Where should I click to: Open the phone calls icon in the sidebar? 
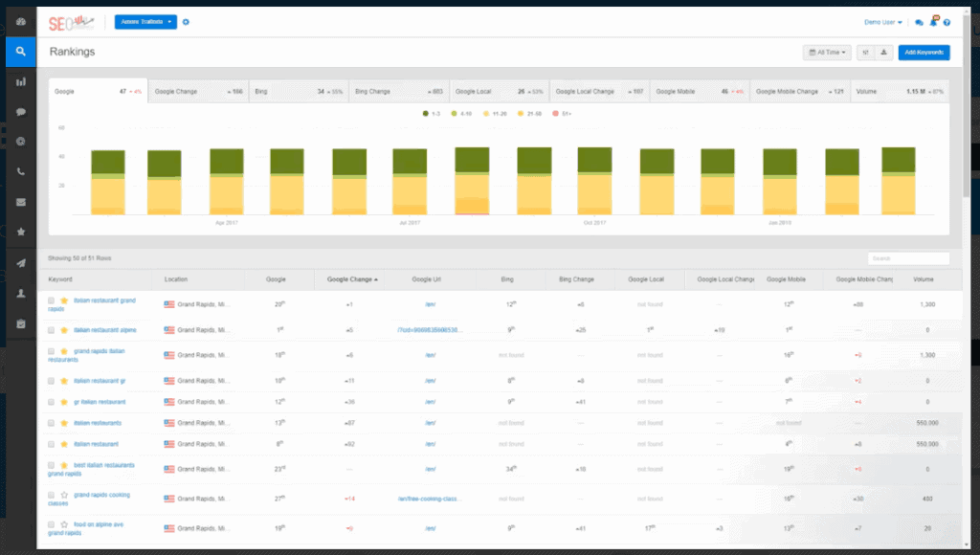point(21,172)
